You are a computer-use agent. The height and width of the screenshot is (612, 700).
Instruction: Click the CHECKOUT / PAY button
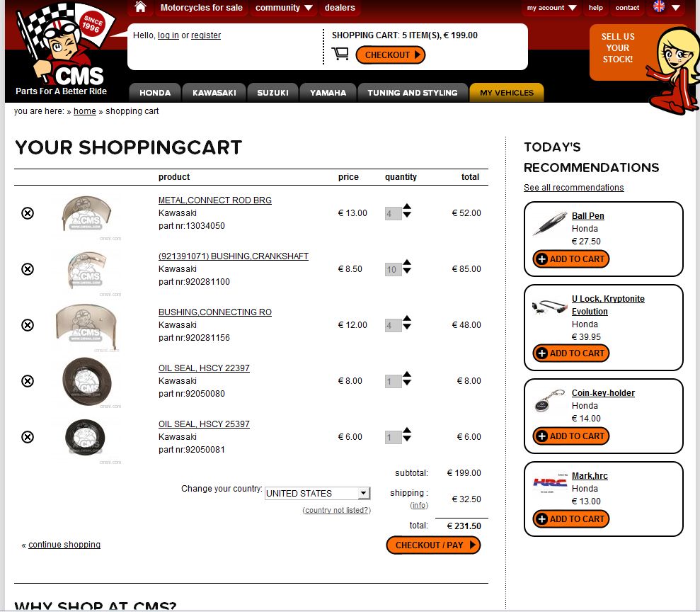pos(433,545)
